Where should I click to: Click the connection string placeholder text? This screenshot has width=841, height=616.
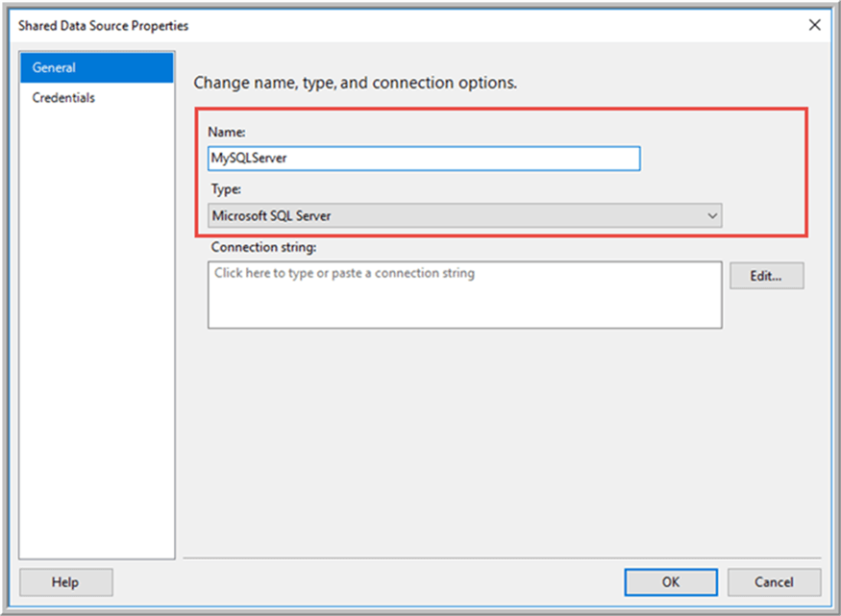coord(344,274)
